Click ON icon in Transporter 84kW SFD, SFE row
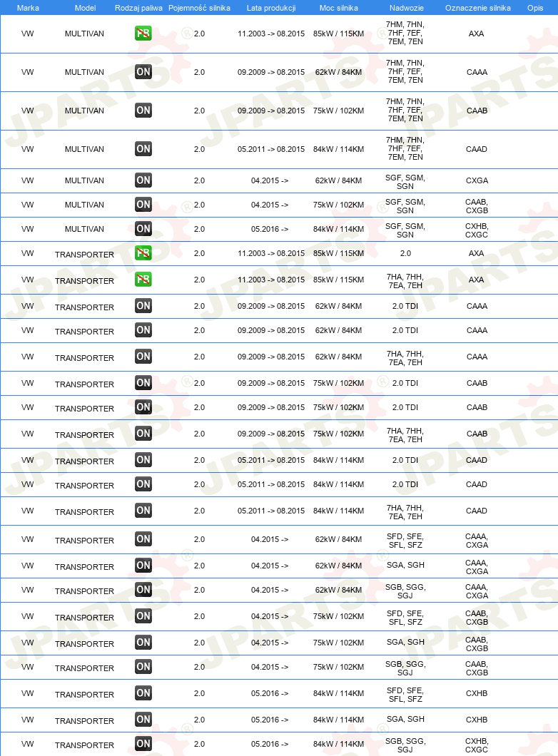Screen dimensions: 558x756 tap(143, 693)
